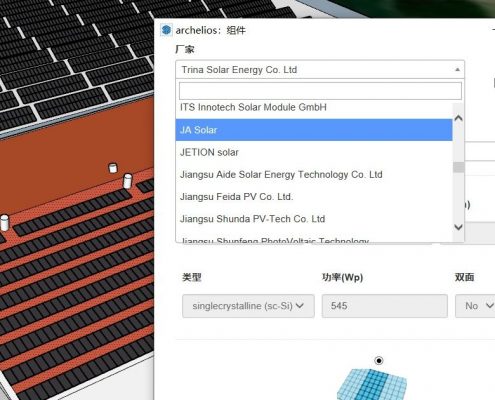The image size is (495, 400).
Task: Click the manufacturer list scrollbar thumb
Action: tap(459, 167)
